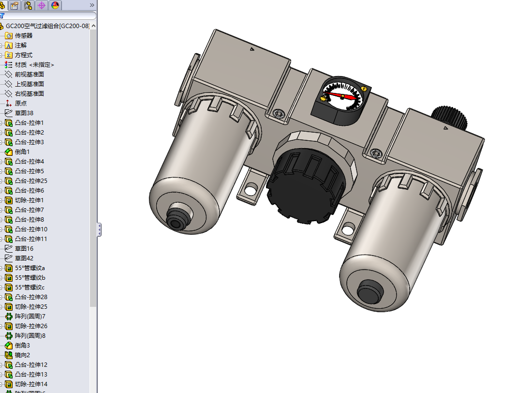Click the 注解 annotations icon
The image size is (532, 393).
[9, 45]
